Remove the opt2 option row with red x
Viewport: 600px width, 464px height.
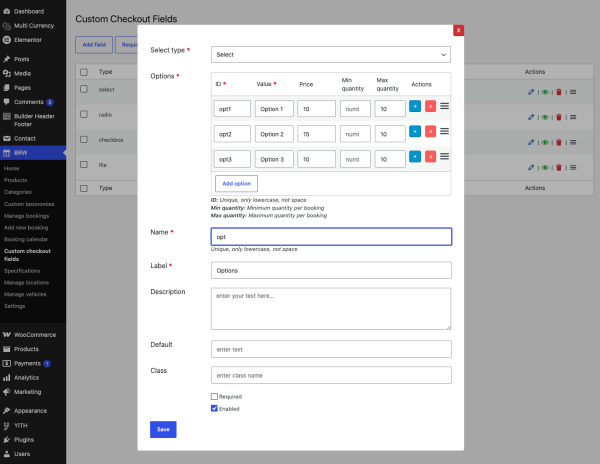point(430,131)
